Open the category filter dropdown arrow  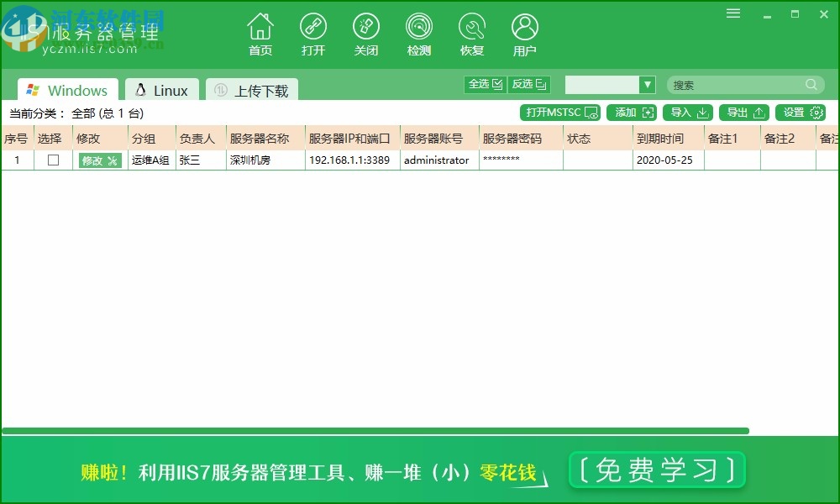(x=647, y=84)
